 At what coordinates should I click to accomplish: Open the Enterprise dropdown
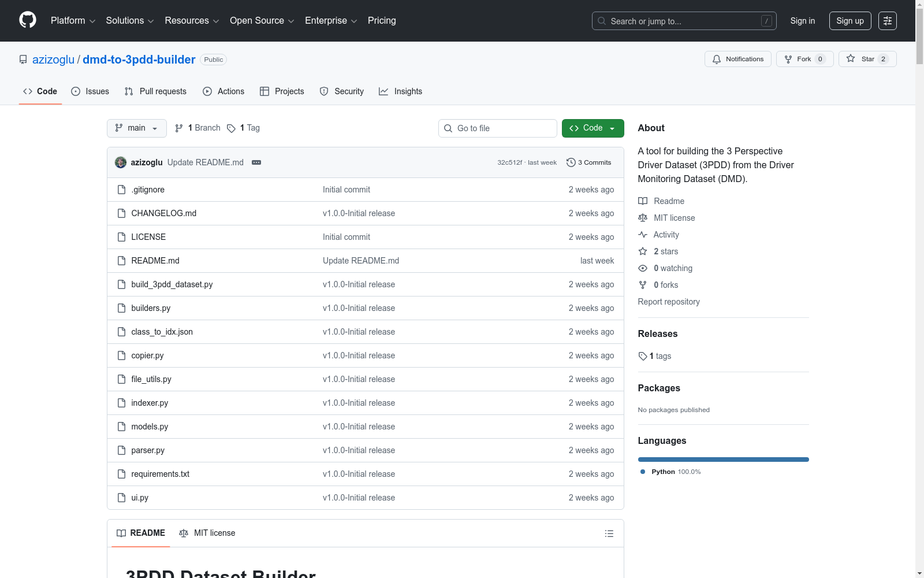pos(331,21)
